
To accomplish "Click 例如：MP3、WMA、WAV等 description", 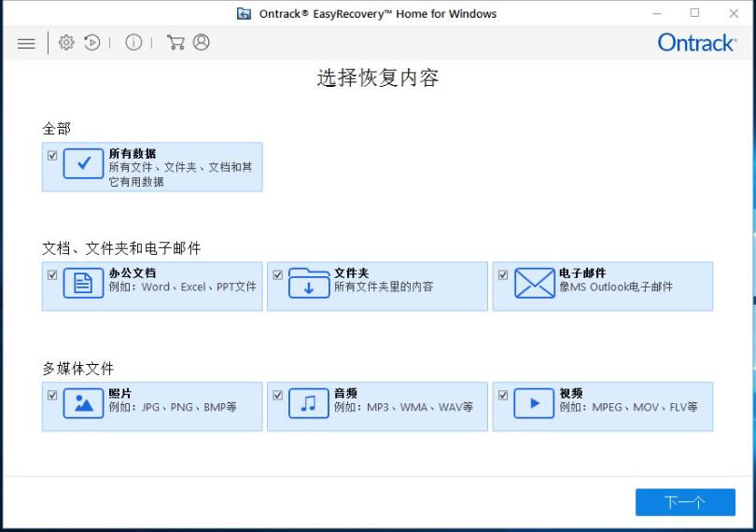I will (403, 407).
